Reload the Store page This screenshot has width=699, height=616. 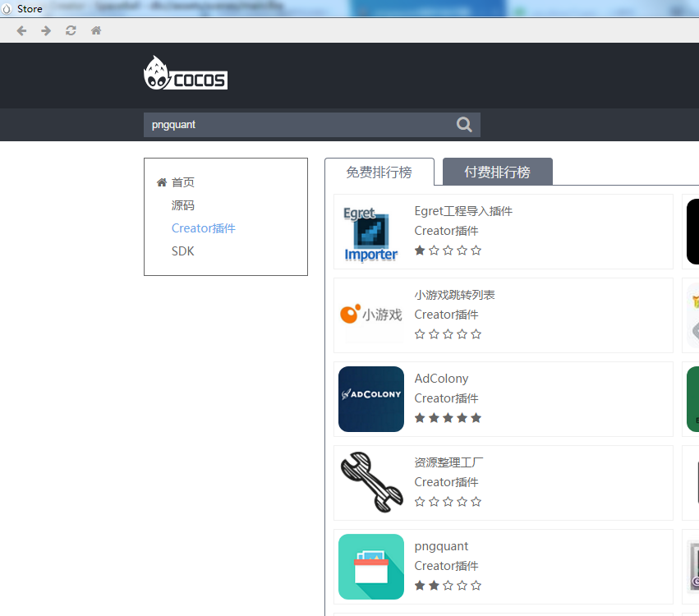(71, 30)
